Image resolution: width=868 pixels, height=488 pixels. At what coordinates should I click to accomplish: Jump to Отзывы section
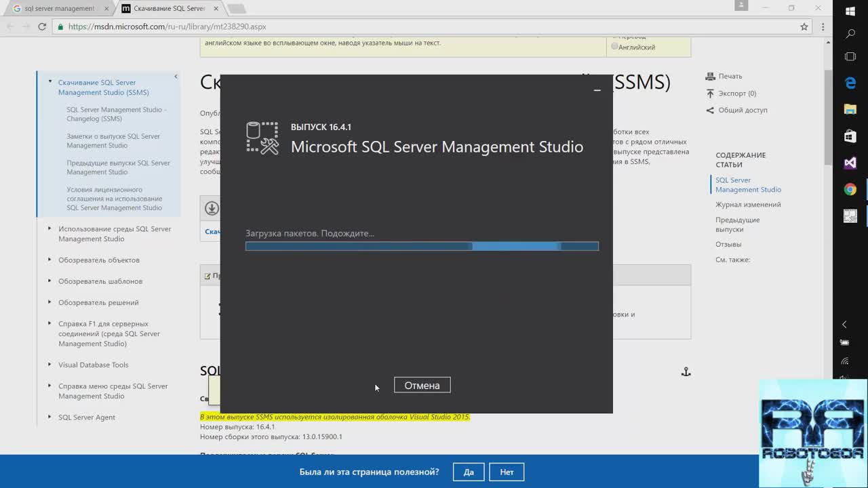tap(728, 244)
